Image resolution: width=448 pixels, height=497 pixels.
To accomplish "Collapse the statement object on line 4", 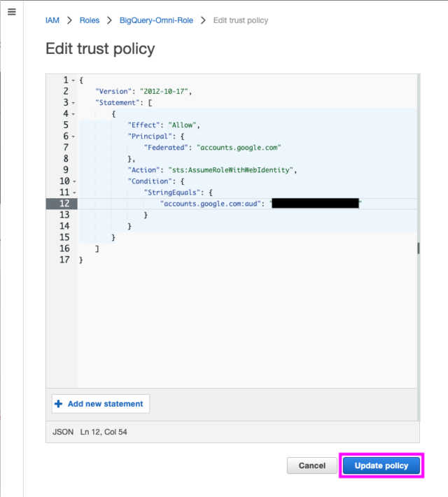I will 73,114.
